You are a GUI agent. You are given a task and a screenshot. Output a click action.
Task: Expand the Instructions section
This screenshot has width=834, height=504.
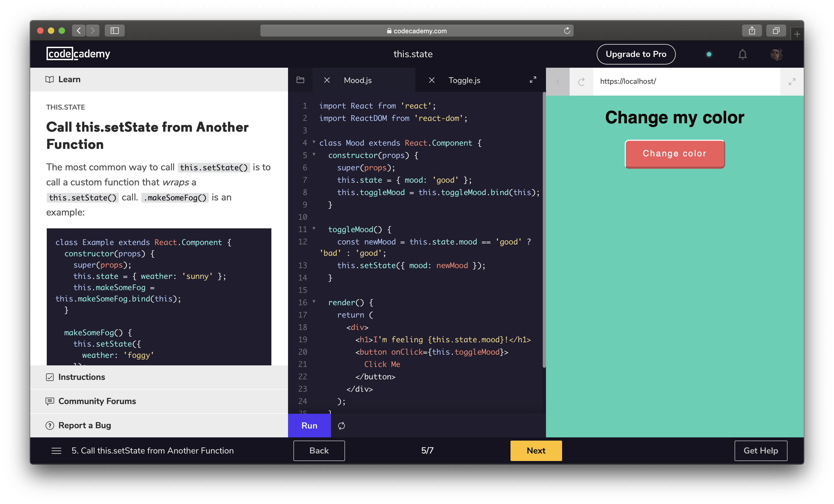click(x=82, y=377)
